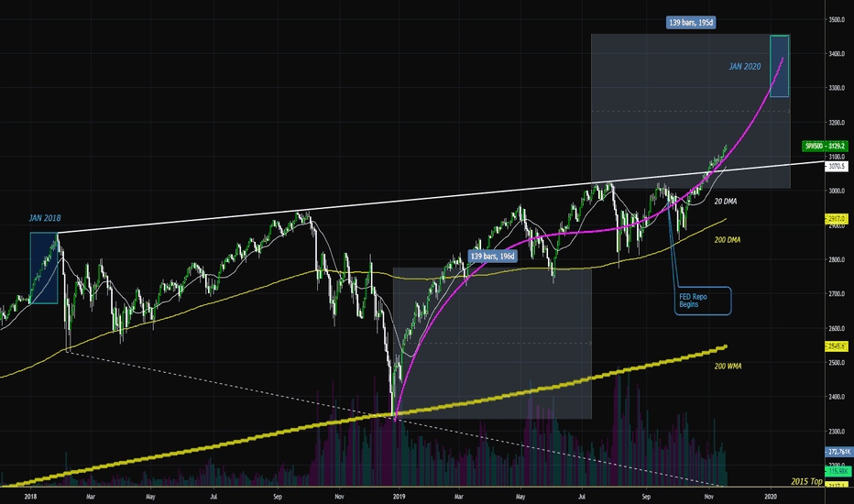Viewport: 854px width, 504px height.
Task: Select the 'JAN 2020' text annotation
Action: point(745,67)
